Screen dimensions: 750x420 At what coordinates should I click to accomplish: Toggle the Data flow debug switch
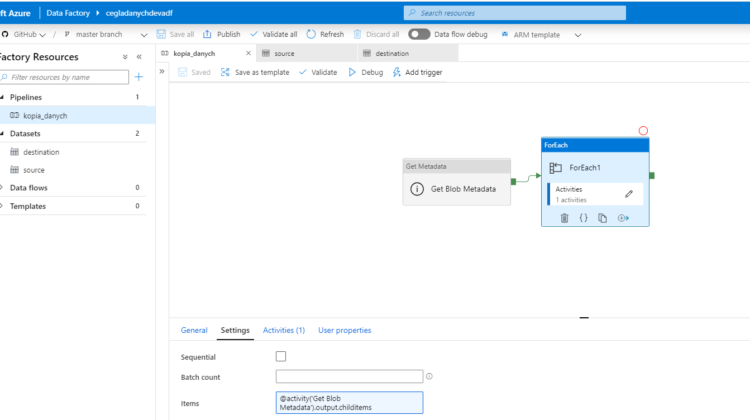click(419, 34)
